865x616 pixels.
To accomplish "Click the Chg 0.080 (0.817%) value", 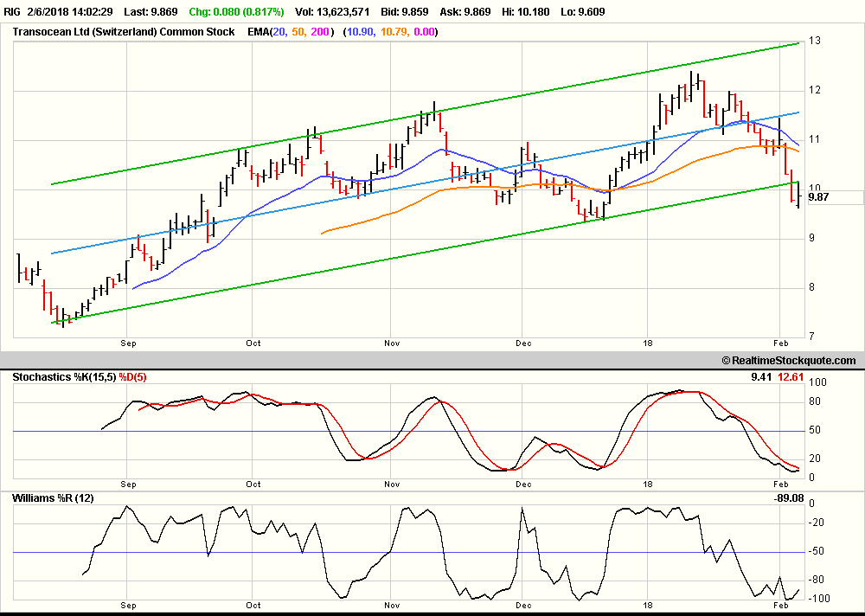I will pyautogui.click(x=237, y=11).
